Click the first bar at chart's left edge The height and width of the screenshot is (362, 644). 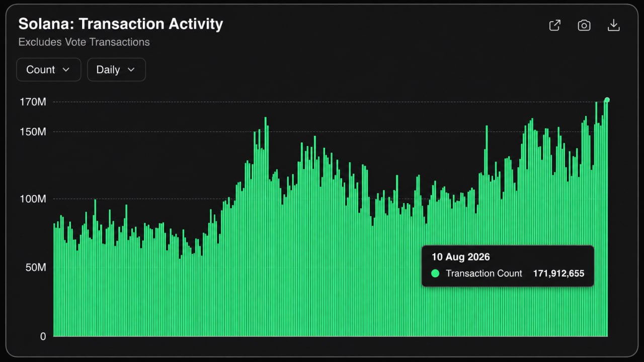(x=54, y=280)
